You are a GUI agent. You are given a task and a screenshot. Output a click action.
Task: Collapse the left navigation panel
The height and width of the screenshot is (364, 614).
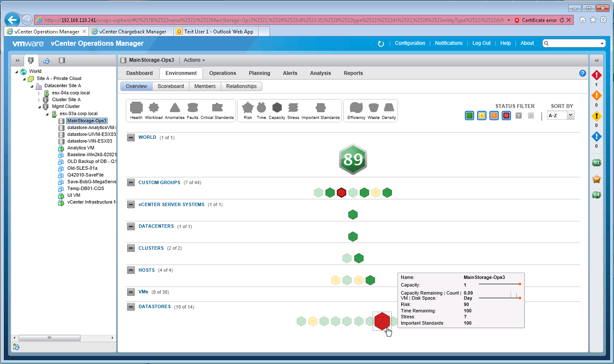[x=17, y=61]
